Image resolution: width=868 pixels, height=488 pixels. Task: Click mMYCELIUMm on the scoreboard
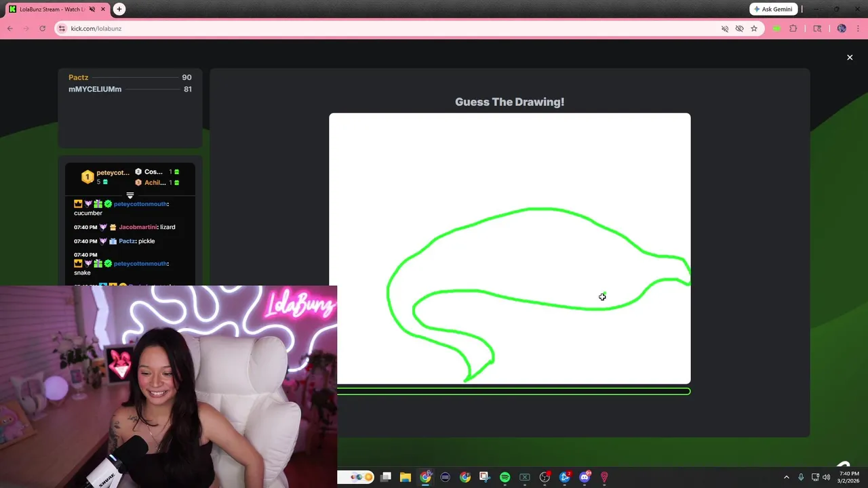pos(95,89)
